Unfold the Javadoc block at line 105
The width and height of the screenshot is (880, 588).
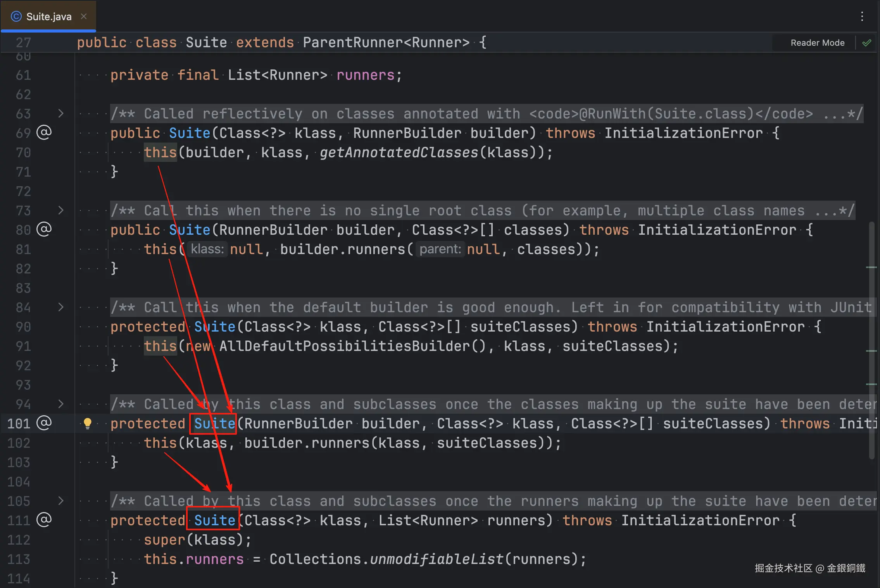tap(61, 501)
